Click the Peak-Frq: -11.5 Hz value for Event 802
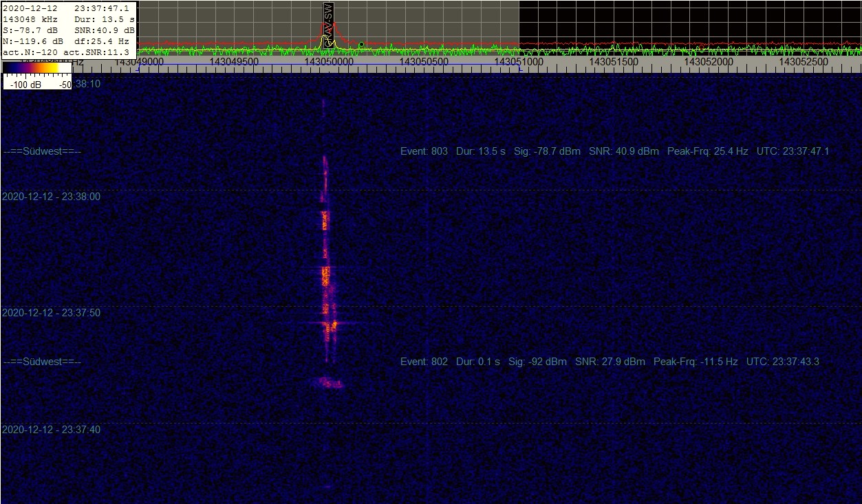 pyautogui.click(x=696, y=362)
